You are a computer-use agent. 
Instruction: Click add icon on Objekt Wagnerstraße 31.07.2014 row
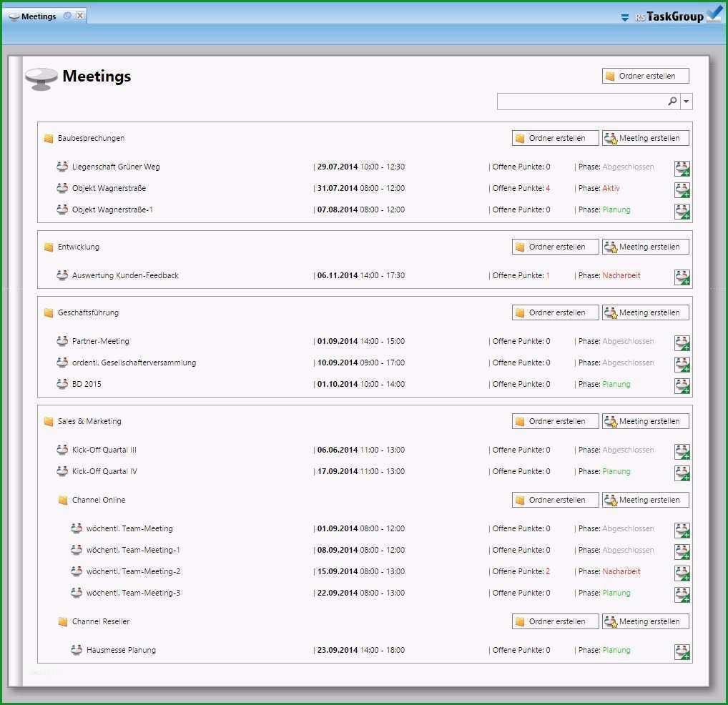(x=682, y=189)
